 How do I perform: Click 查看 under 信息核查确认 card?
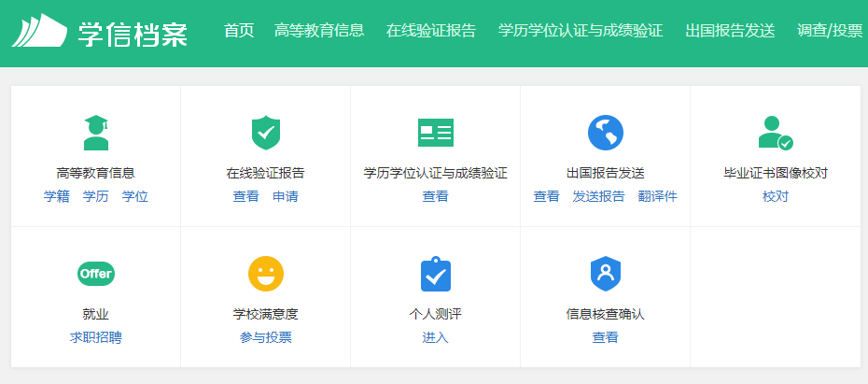pos(606,337)
